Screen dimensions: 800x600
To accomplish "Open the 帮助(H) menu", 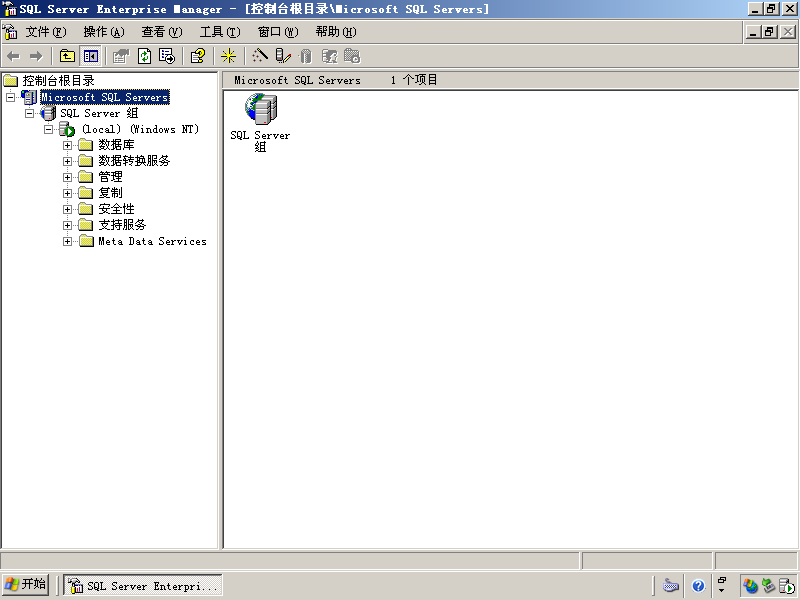I will click(336, 32).
